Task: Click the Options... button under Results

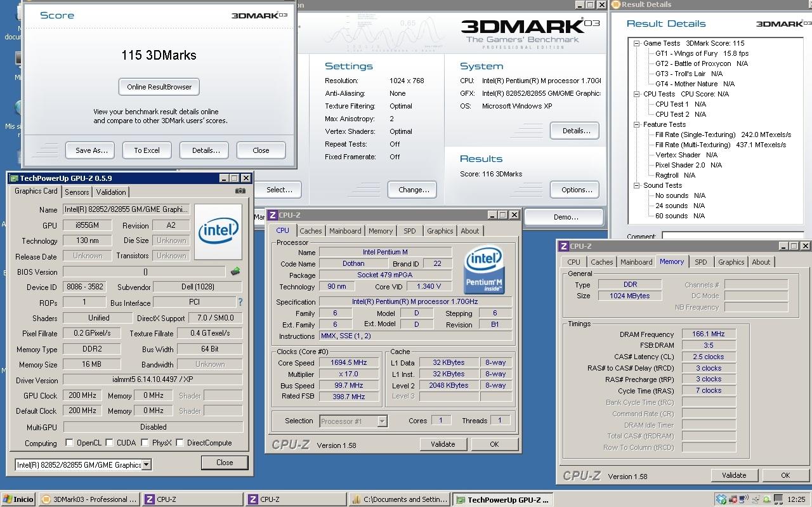Action: (x=575, y=190)
